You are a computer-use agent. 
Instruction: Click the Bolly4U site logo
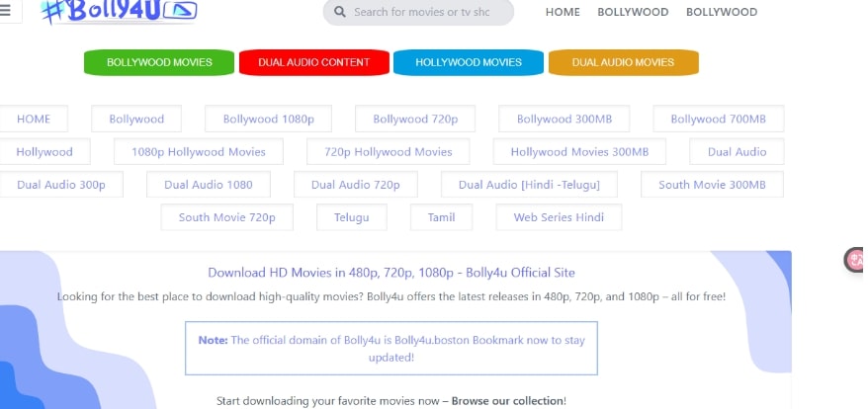pyautogui.click(x=119, y=12)
